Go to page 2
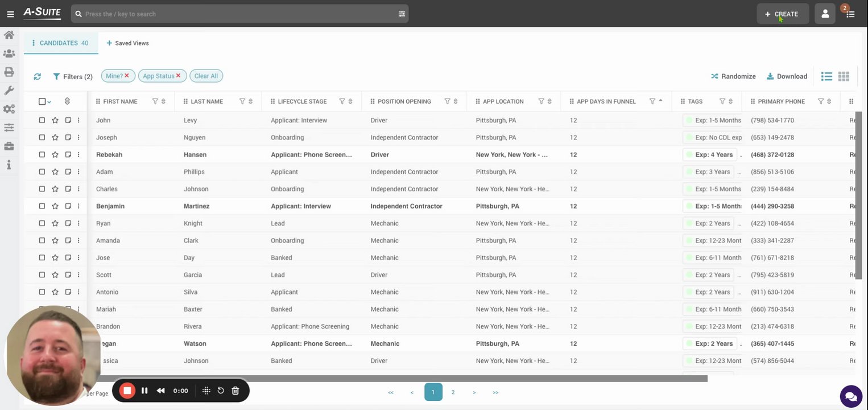The width and height of the screenshot is (868, 410). pos(453,392)
